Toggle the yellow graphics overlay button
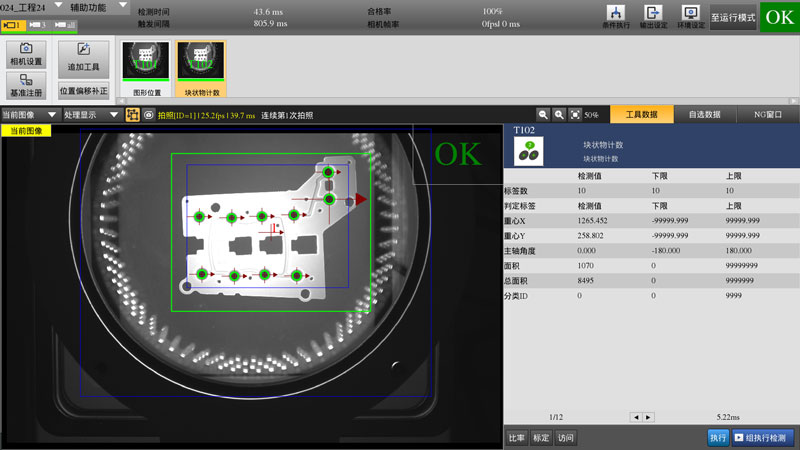 point(132,115)
